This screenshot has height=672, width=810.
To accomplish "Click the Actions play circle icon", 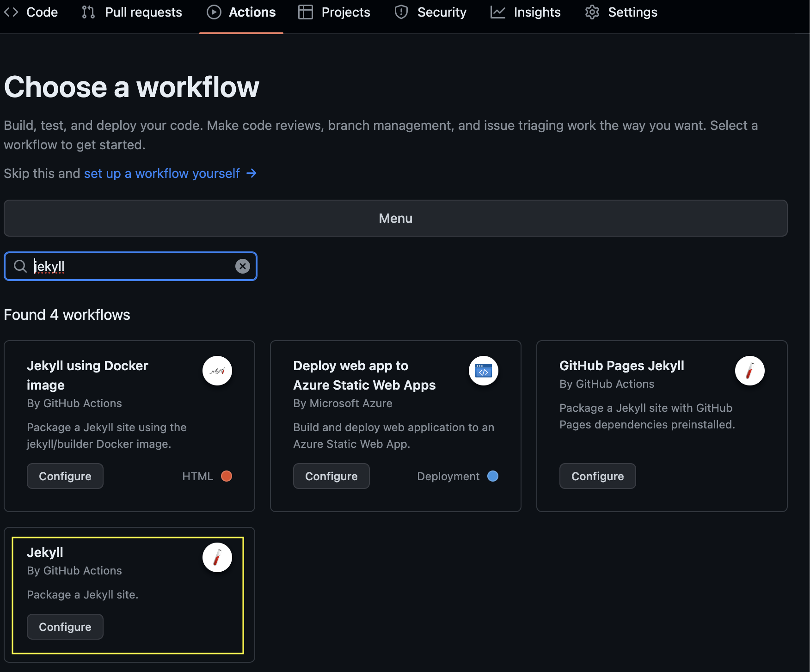I will (214, 12).
